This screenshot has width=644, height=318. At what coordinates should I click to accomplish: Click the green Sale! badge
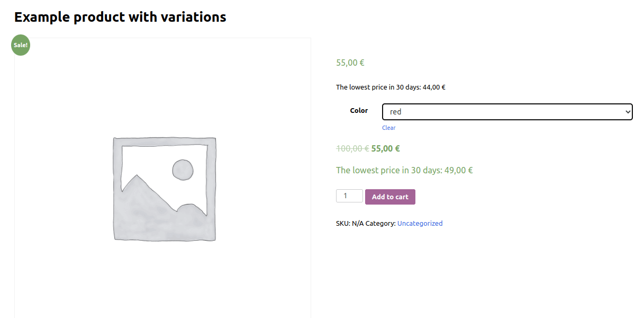[x=21, y=45]
